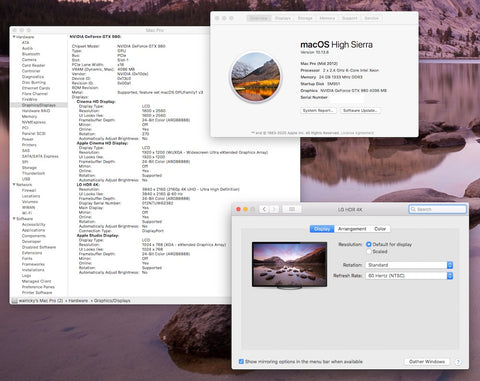Image resolution: width=480 pixels, height=381 pixels.
Task: Select Thunderbolt in Hardware sidebar
Action: point(33,173)
